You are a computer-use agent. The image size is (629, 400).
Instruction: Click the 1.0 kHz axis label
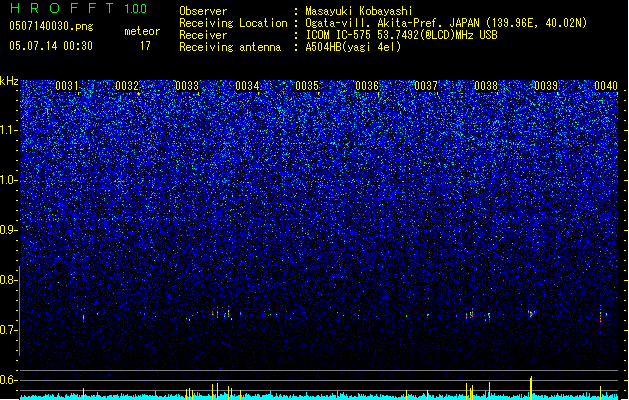point(9,180)
